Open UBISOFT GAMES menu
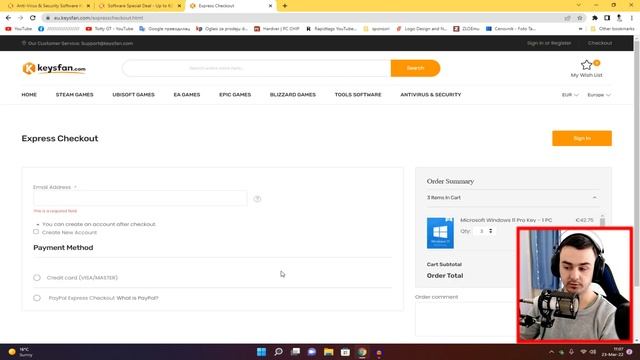Image resolution: width=640 pixels, height=360 pixels. pyautogui.click(x=133, y=95)
